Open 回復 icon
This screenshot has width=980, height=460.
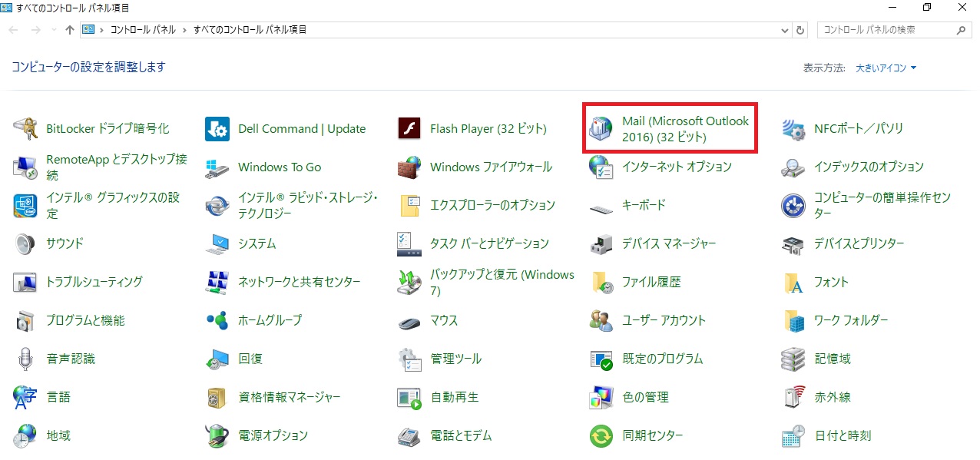tap(217, 359)
